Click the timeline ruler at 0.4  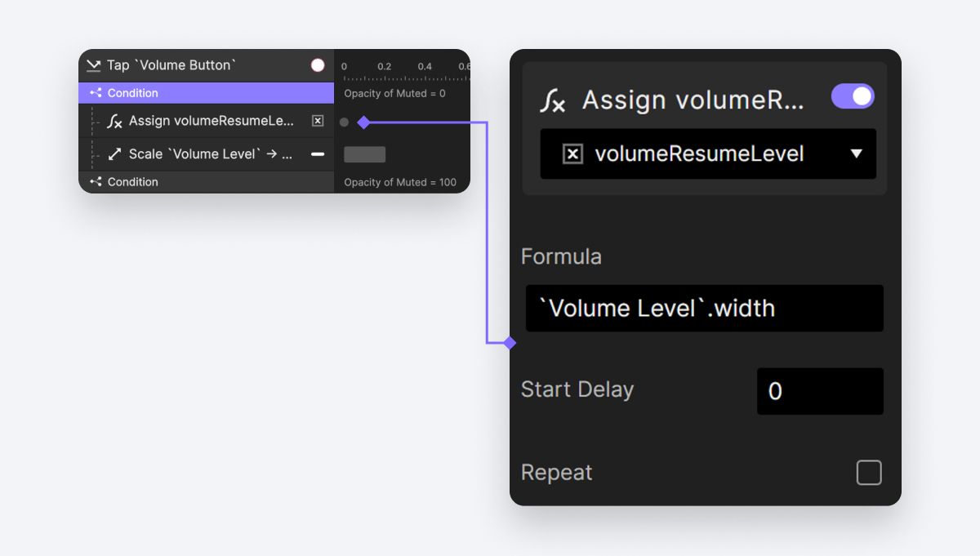(425, 66)
